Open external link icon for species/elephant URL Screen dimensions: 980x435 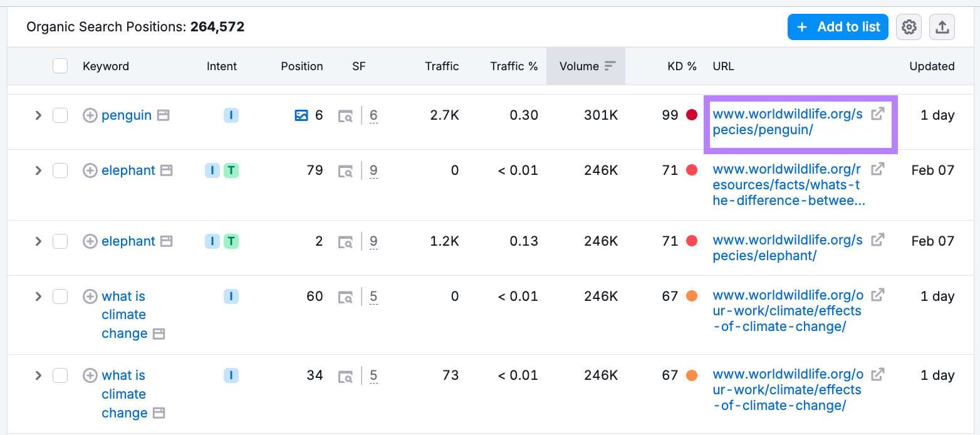tap(878, 239)
